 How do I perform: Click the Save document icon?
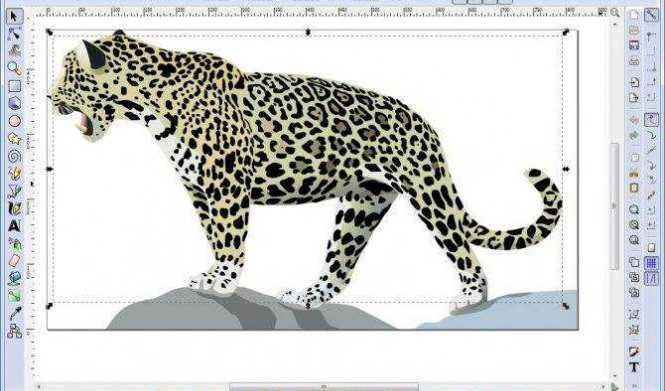coord(634,45)
